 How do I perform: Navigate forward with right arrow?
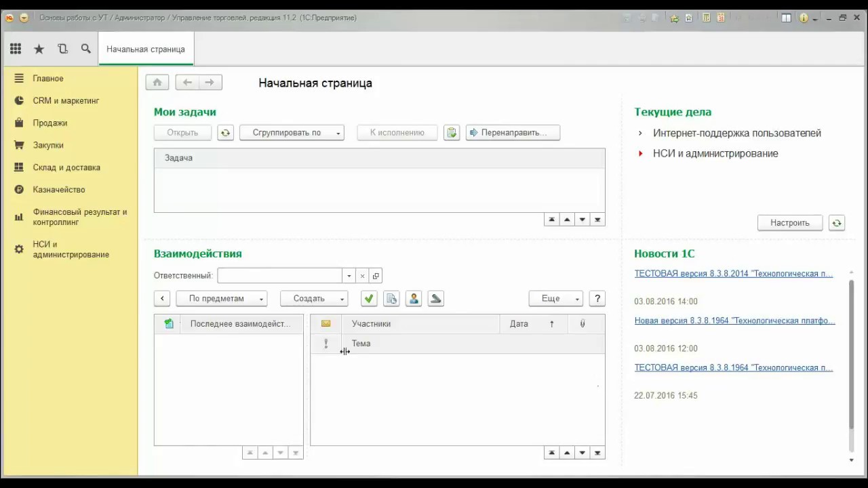[x=210, y=82]
